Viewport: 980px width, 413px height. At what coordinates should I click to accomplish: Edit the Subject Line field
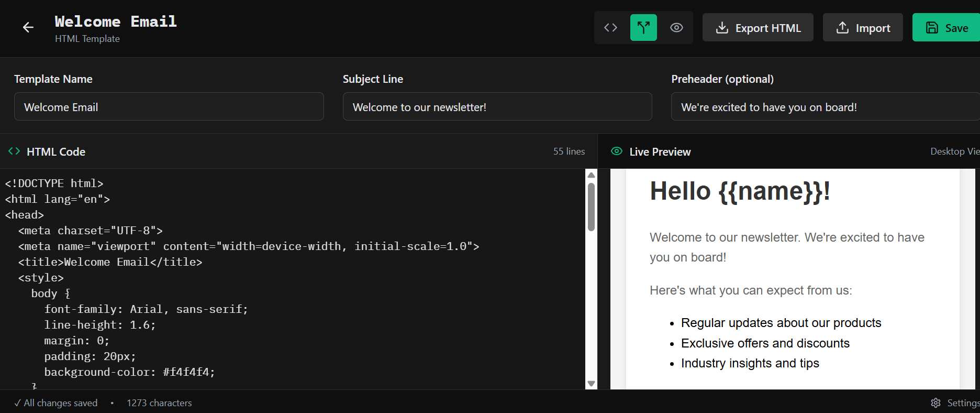[x=497, y=107]
